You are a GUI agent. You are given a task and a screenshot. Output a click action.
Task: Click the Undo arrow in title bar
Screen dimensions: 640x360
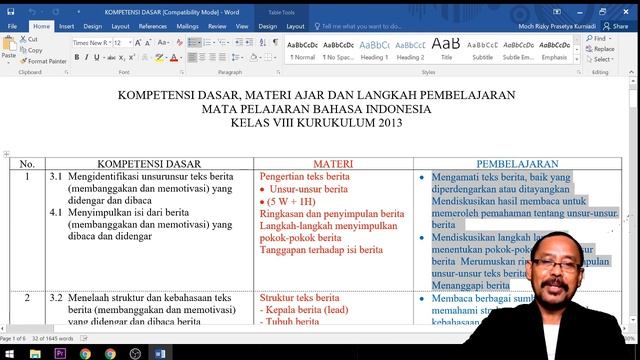click(x=32, y=12)
